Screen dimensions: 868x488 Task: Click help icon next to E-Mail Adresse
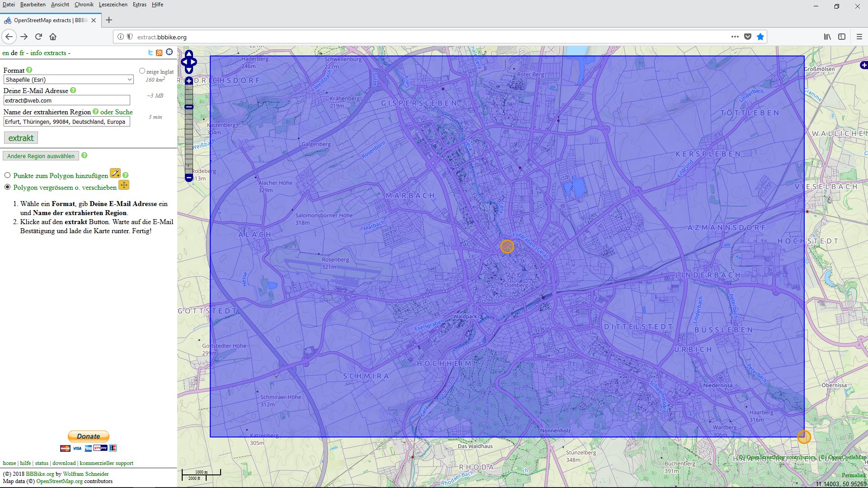[73, 90]
